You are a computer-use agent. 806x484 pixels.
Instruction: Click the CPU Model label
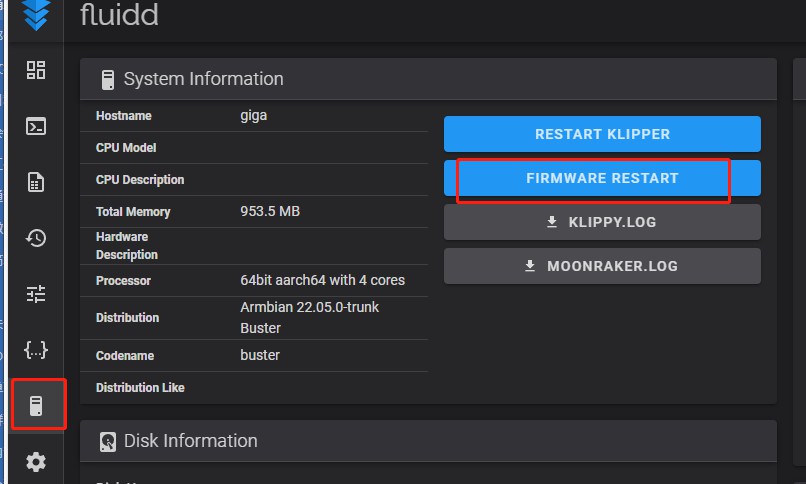pyautogui.click(x=126, y=148)
